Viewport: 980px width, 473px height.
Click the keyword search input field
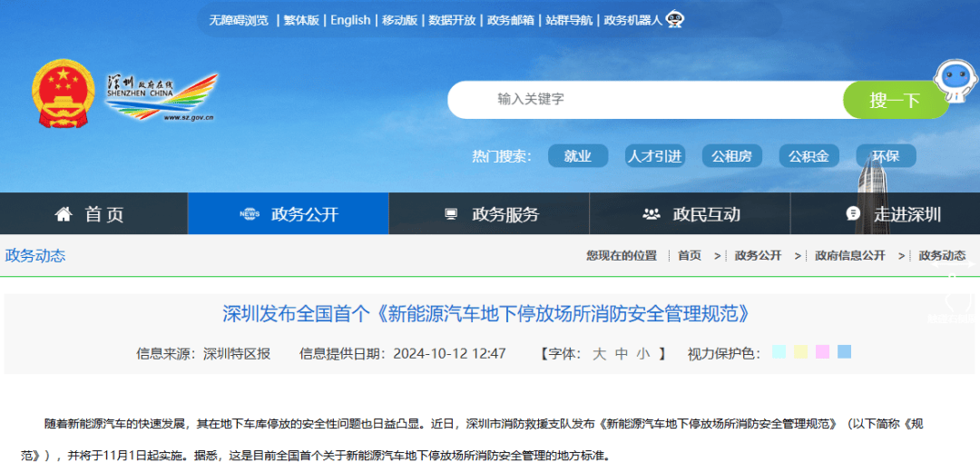(x=644, y=99)
